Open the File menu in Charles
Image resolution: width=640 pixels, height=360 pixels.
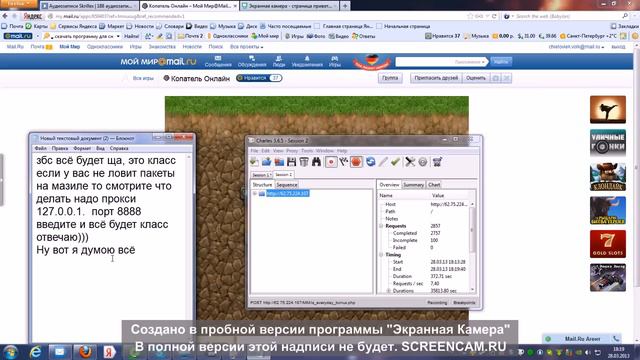point(254,151)
